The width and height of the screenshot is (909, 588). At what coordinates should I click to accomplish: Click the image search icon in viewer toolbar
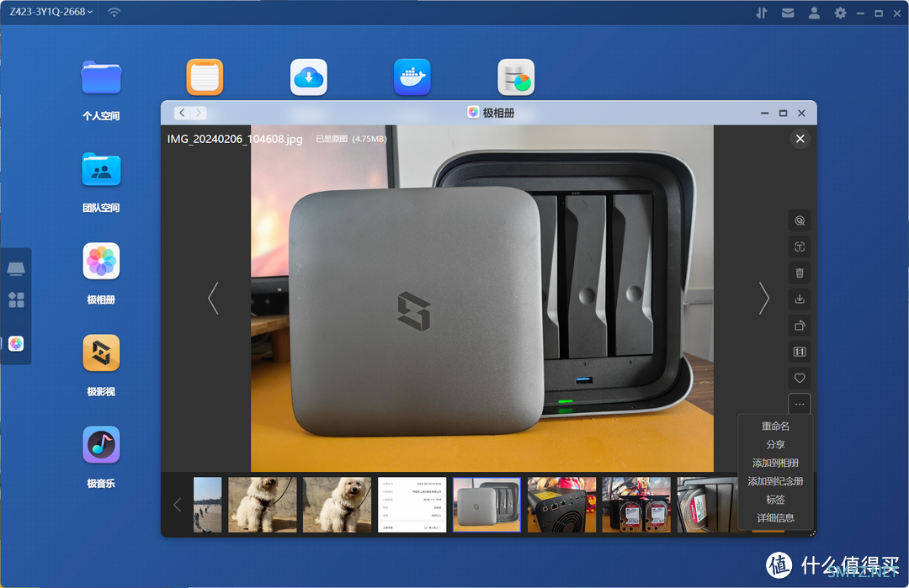(800, 220)
